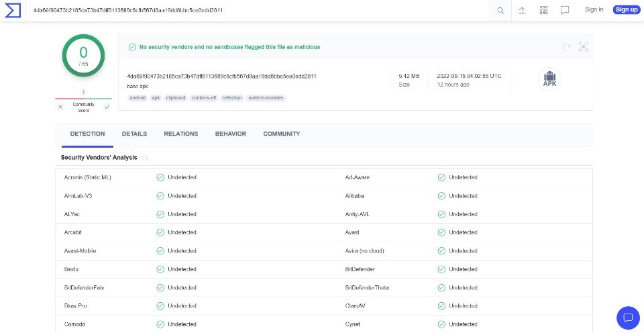Select the Behavior tab

[230, 134]
